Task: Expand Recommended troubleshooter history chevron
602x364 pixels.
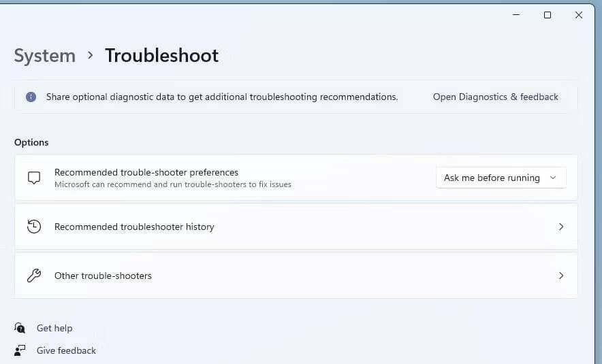Action: pyautogui.click(x=561, y=227)
